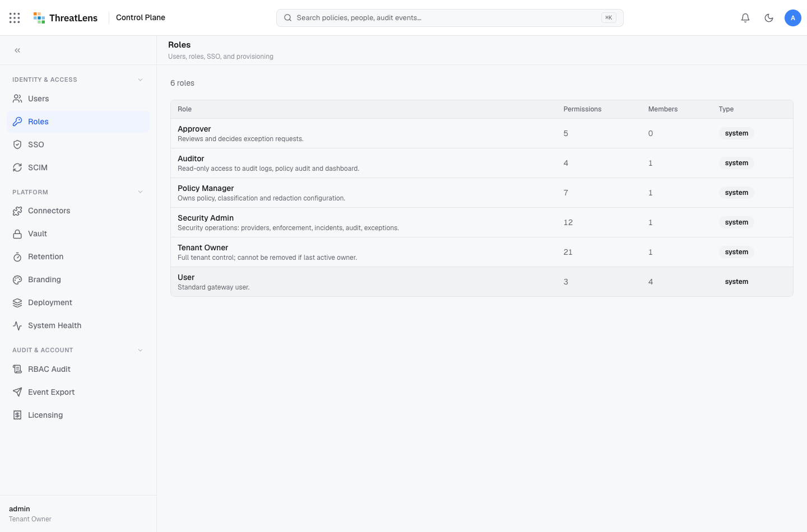View System Health
Viewport: 807px width, 532px height.
(78, 325)
